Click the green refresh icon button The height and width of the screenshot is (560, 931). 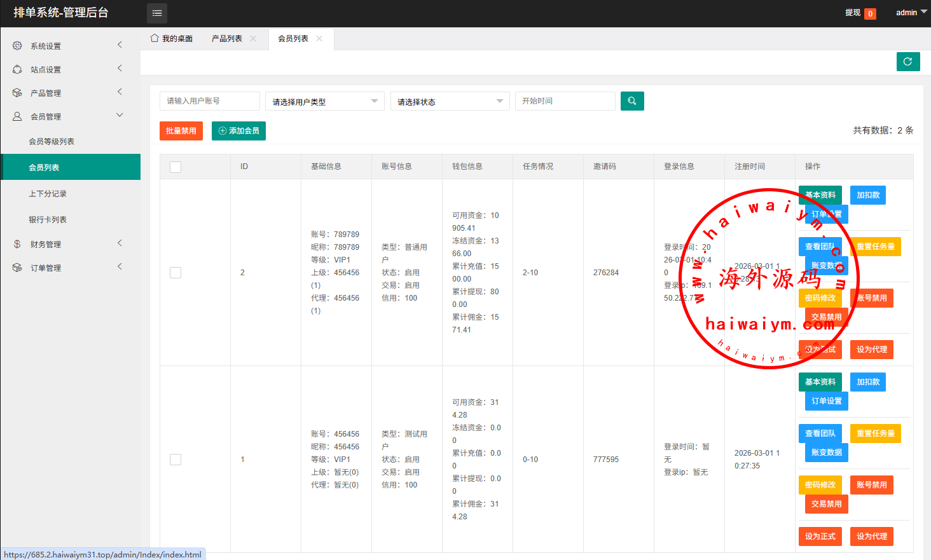tap(907, 62)
